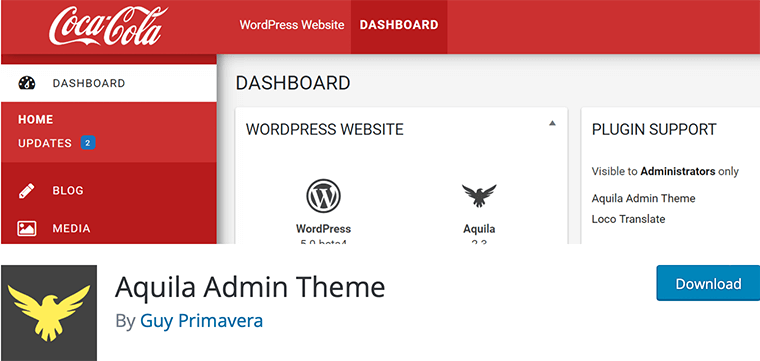Open Aquila Admin Theme support link

click(x=644, y=198)
